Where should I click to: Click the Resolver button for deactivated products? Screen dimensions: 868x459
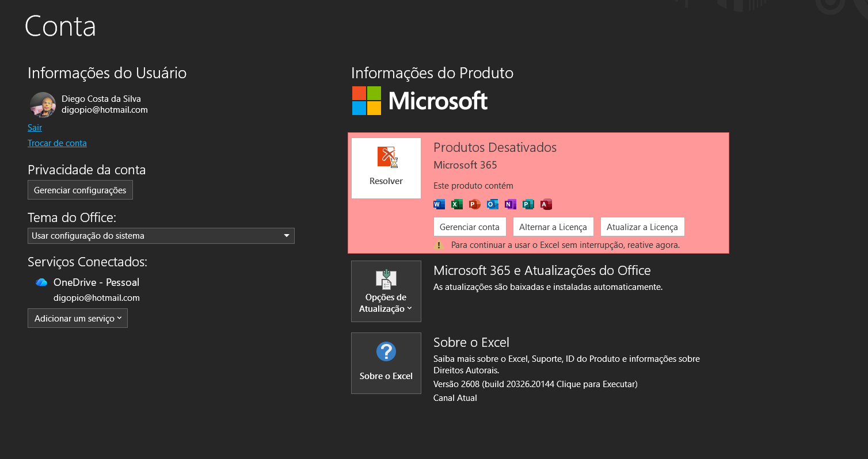(x=386, y=168)
